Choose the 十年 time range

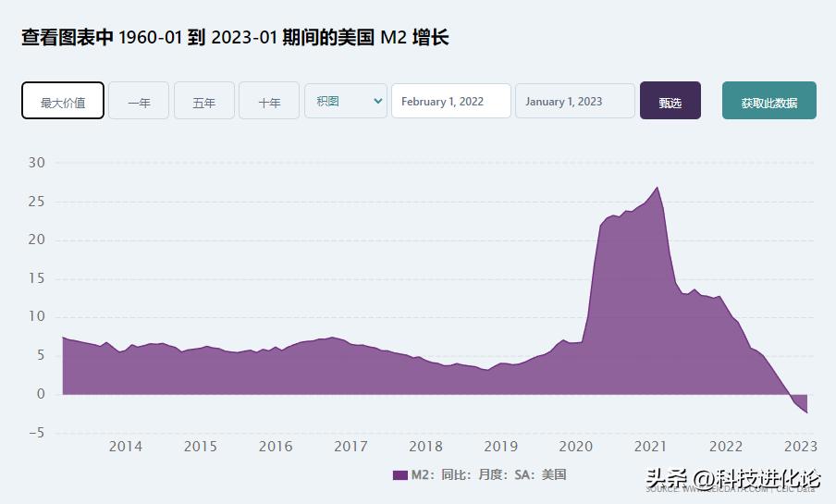click(269, 101)
